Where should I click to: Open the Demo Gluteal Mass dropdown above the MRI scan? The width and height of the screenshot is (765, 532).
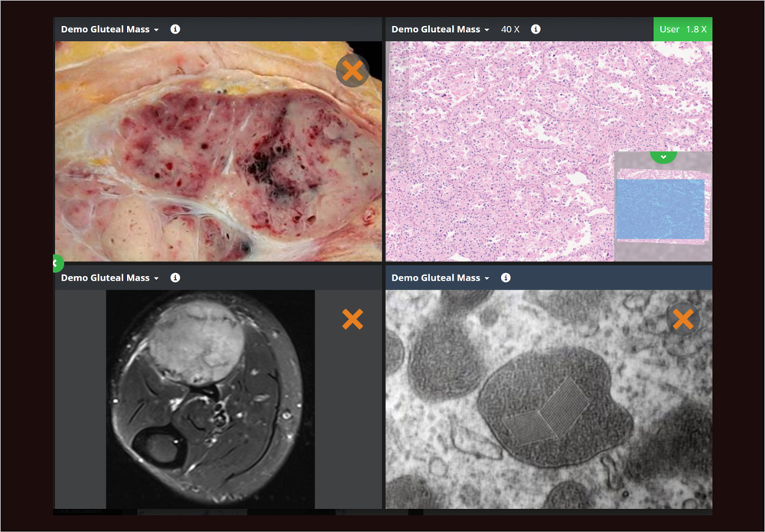coord(109,277)
